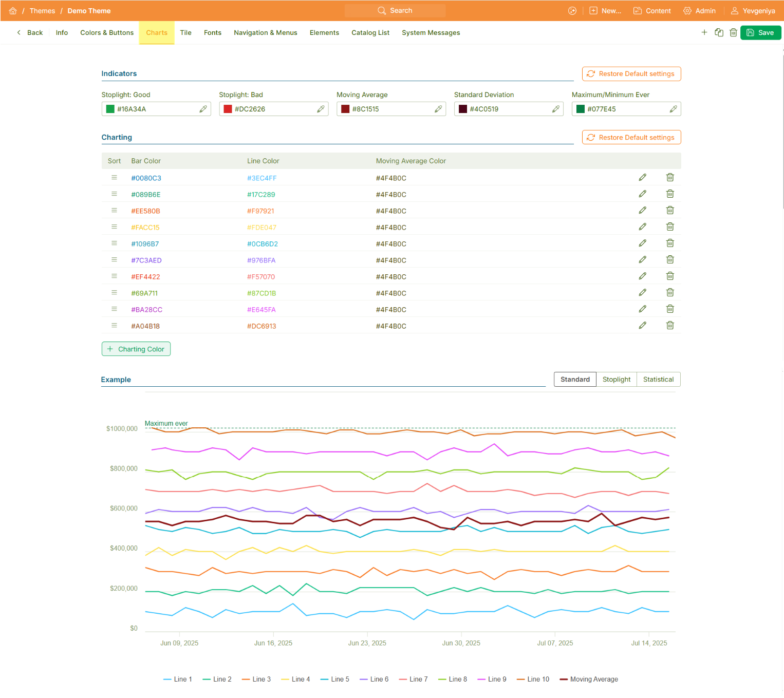Click the delete theme trash icon
This screenshot has height=698, width=784.
coord(733,32)
